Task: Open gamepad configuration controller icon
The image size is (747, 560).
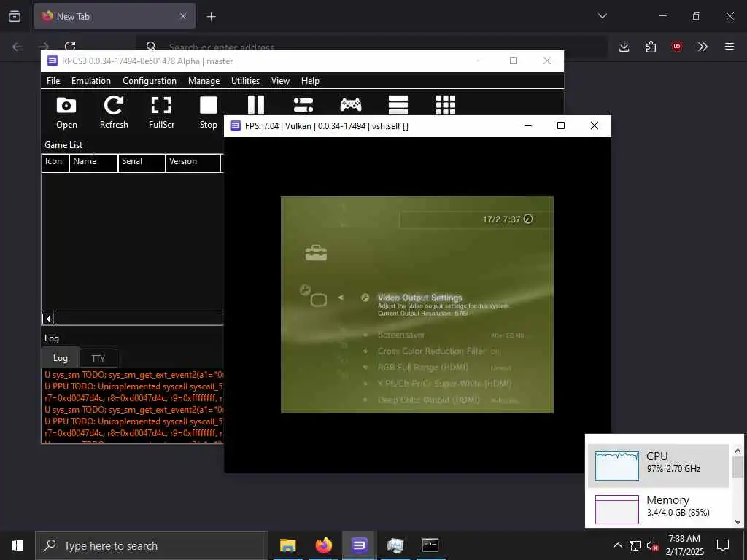Action: coord(351,105)
